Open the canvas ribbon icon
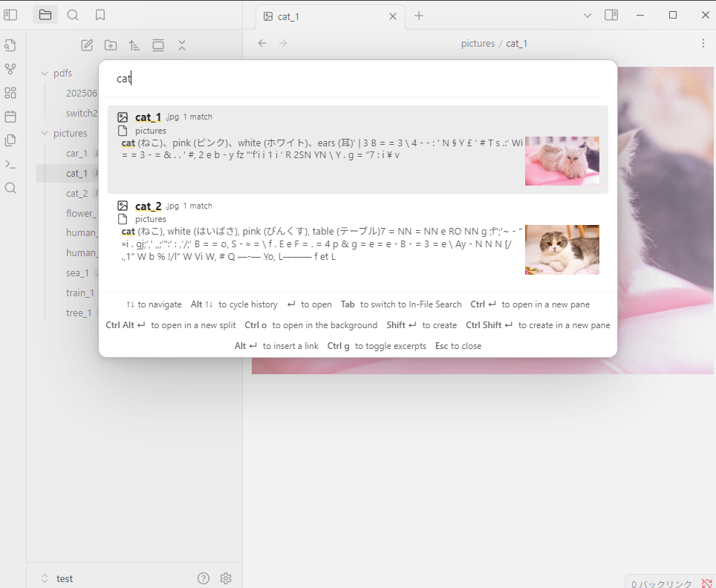This screenshot has height=588, width=716. (10, 93)
